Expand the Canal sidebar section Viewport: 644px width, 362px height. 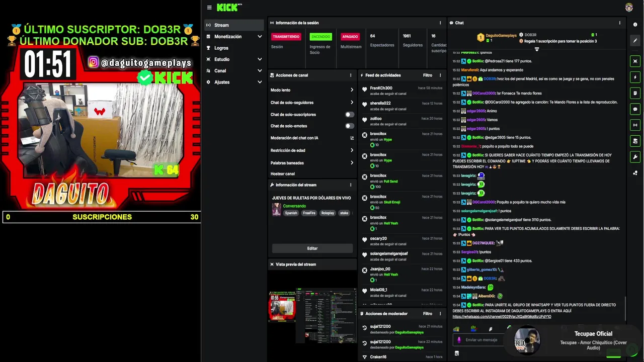click(x=260, y=71)
